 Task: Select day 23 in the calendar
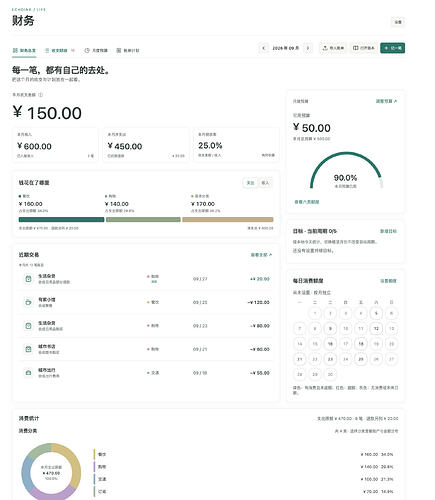coord(330,359)
